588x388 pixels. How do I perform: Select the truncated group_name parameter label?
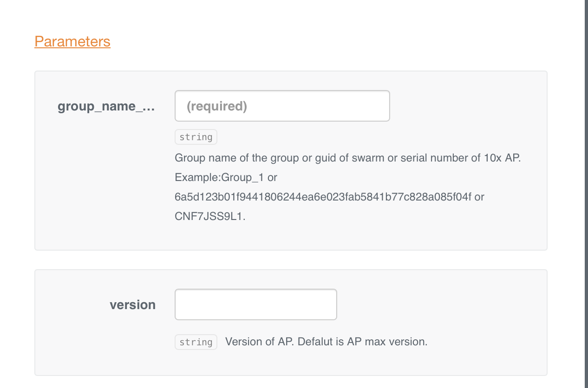pyautogui.click(x=106, y=107)
